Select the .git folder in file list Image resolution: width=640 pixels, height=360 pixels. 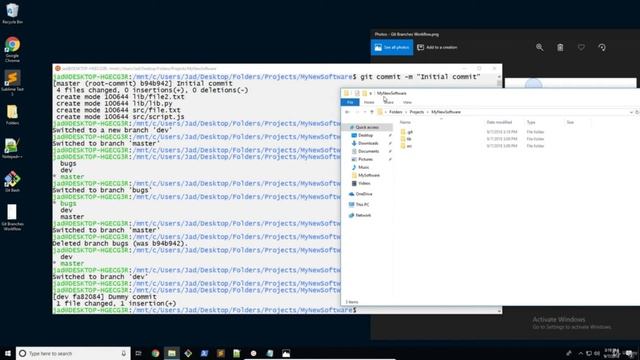409,132
